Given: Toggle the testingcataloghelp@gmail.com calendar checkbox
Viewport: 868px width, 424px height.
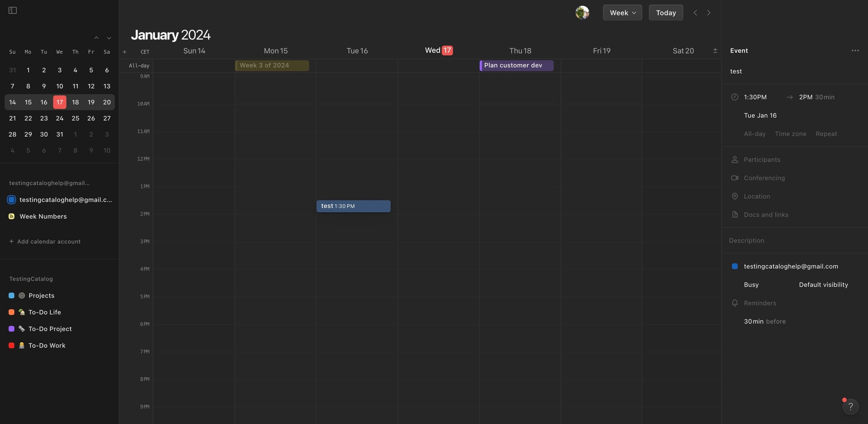Looking at the screenshot, I should [12, 200].
